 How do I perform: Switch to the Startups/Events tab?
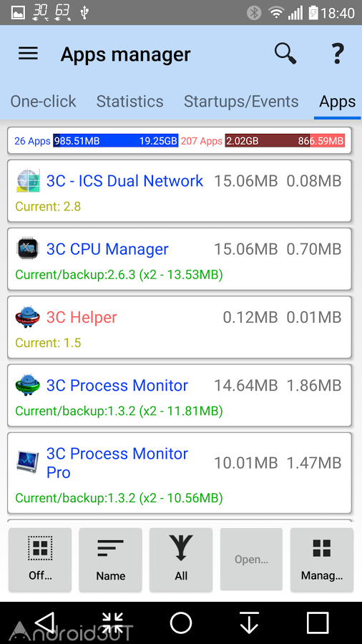point(241,102)
